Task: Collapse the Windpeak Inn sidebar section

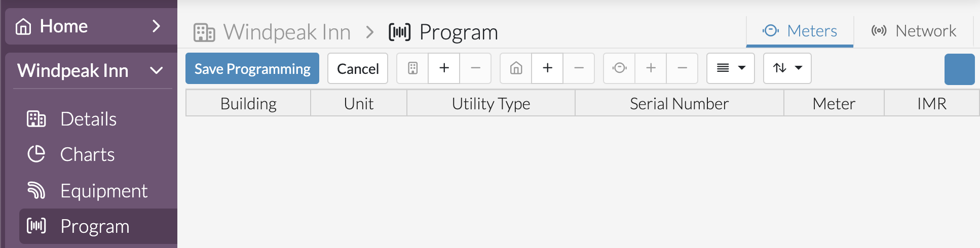Action: 157,70
